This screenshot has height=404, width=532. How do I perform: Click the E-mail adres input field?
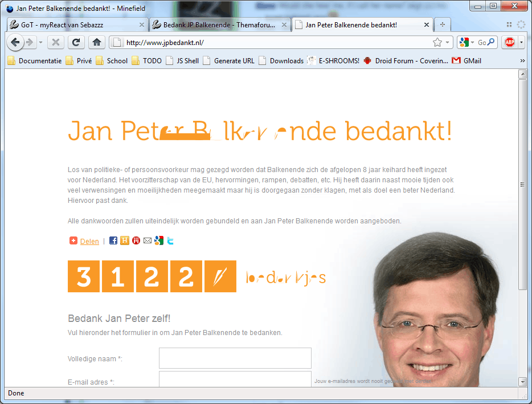235,379
